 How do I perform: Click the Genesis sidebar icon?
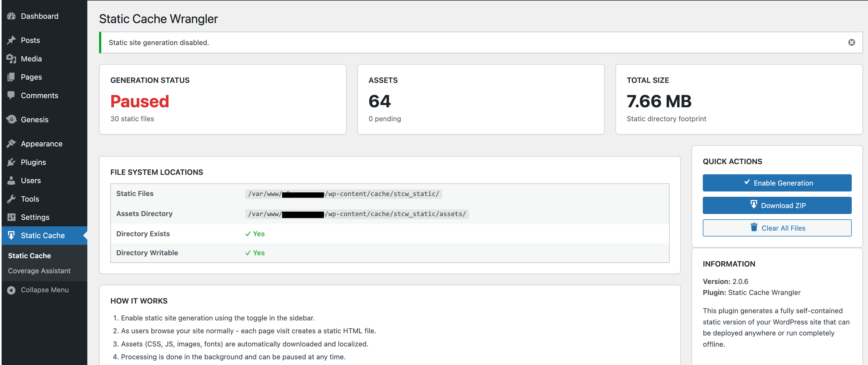pos(11,119)
